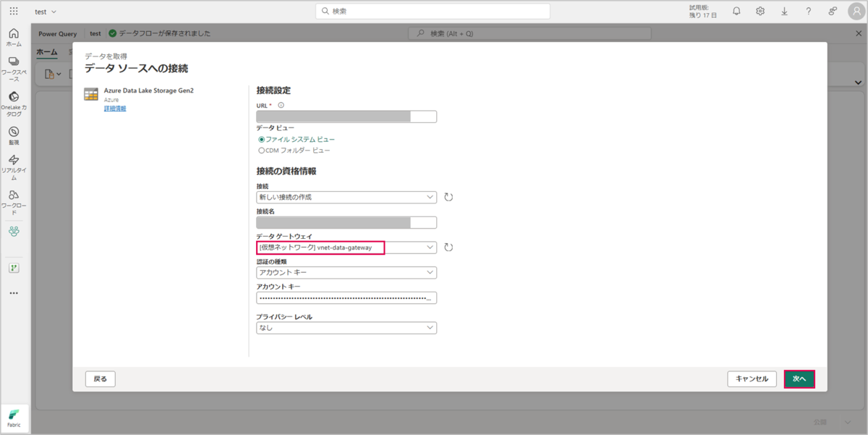This screenshot has height=435, width=868.
Task: Click the dataflow name 'test' in header
Action: click(95, 33)
